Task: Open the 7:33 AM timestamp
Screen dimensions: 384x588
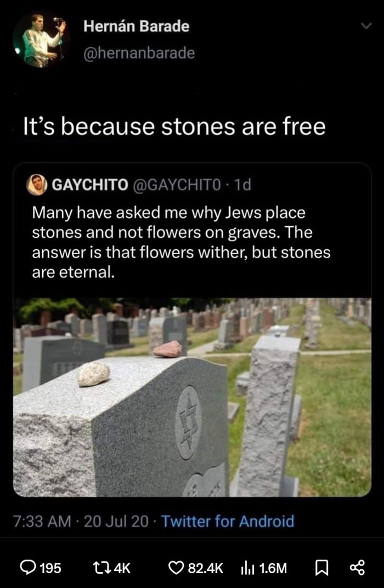Action: (42, 521)
